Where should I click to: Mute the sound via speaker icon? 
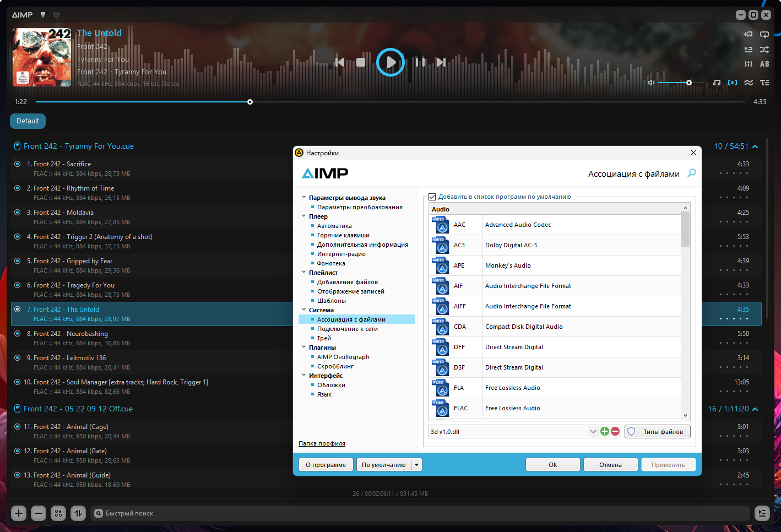click(651, 83)
